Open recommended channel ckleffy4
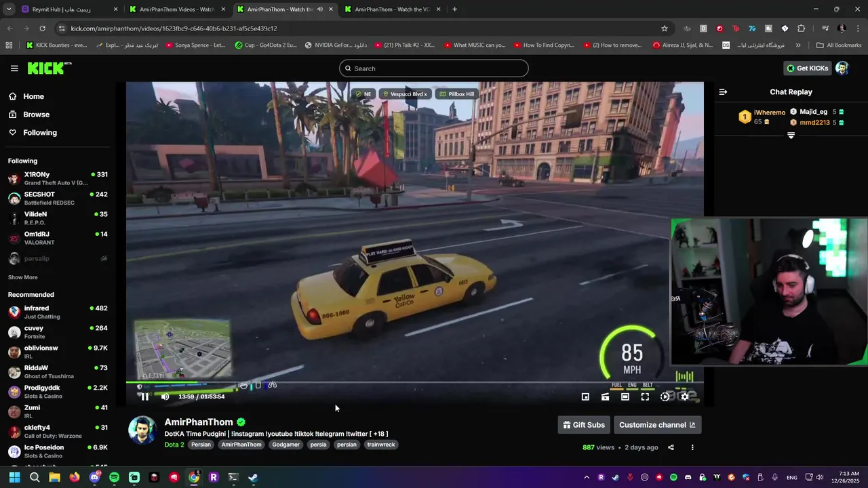 click(x=58, y=431)
